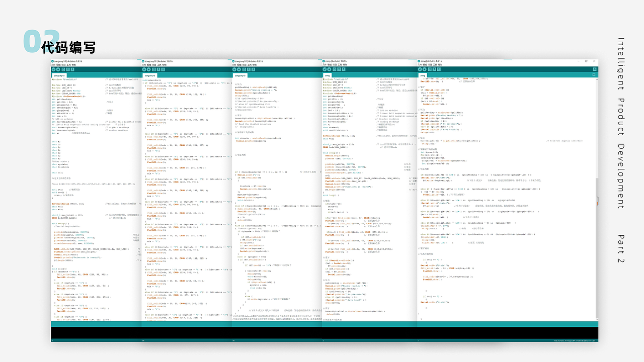This screenshot has width=644, height=362.
Task: Click the 代码编写 heading text
Action: point(69,47)
